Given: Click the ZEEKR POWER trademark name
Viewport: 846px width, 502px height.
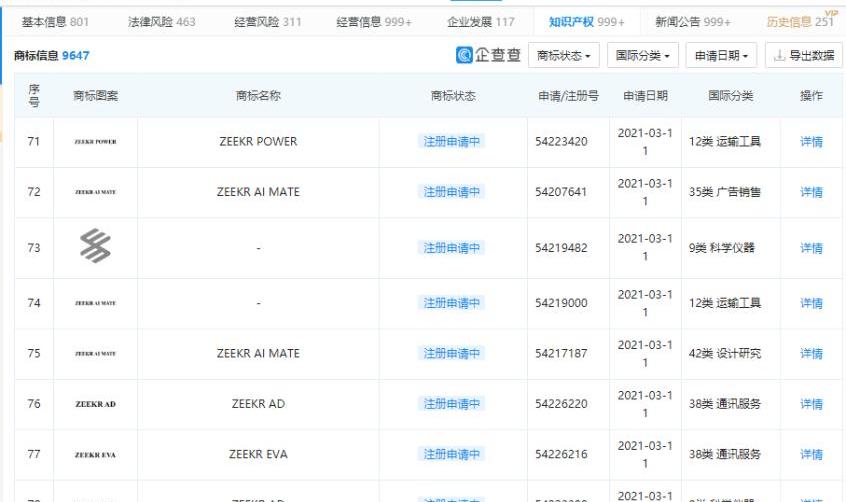Looking at the screenshot, I should 258,141.
